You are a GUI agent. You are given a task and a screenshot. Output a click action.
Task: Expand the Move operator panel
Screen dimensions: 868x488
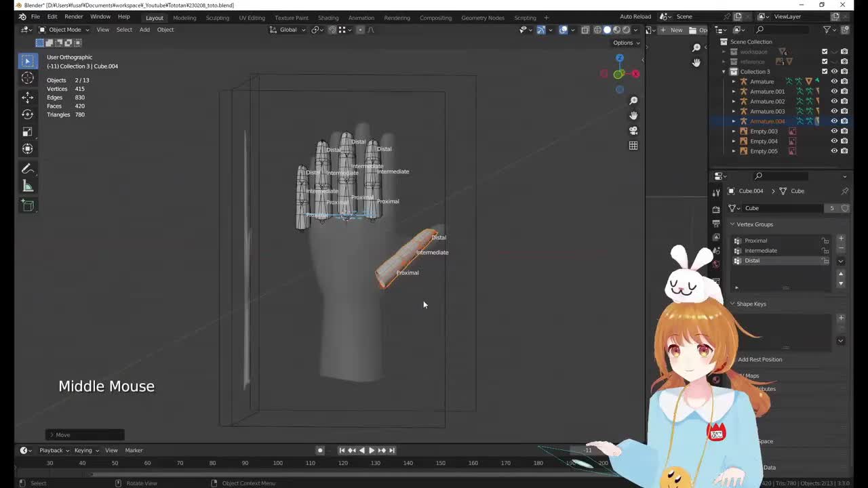pyautogui.click(x=52, y=435)
